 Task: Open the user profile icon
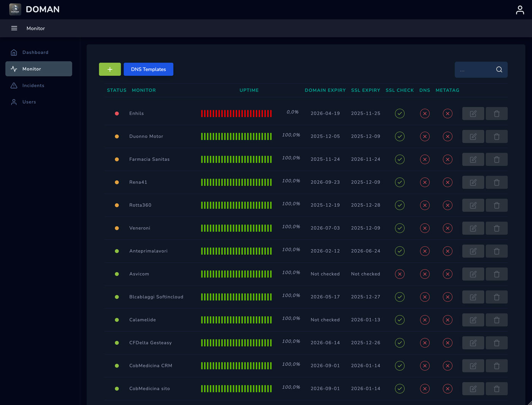coord(519,10)
